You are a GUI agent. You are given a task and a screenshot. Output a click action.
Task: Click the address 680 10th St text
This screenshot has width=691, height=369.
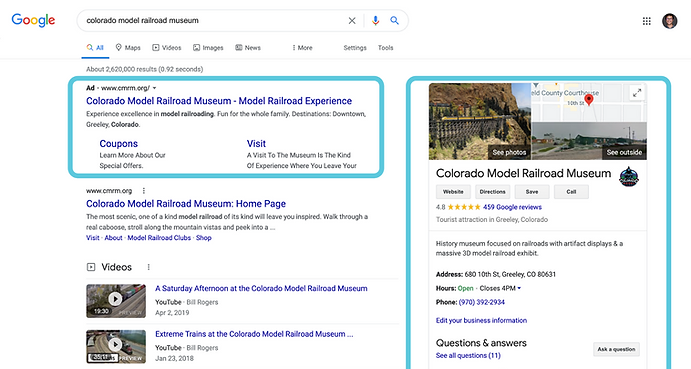pos(510,274)
